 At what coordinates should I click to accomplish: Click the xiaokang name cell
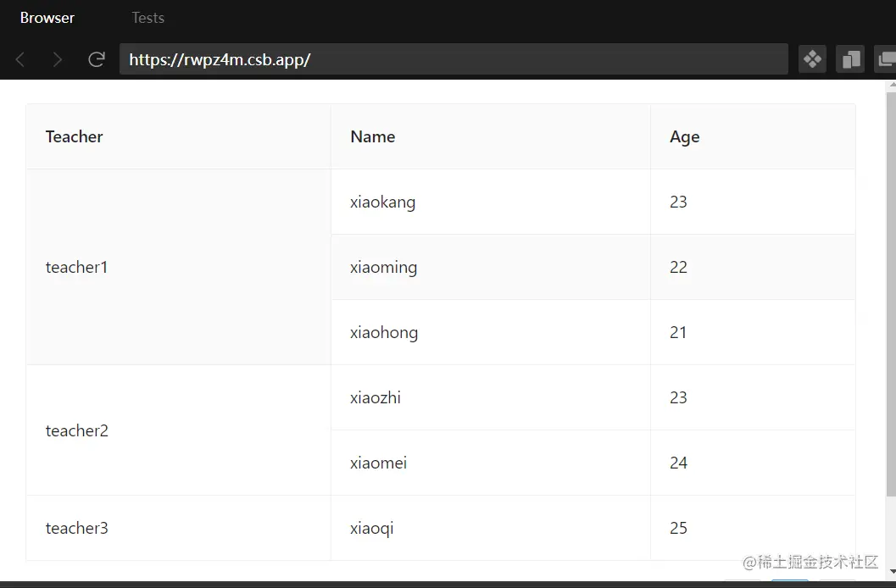click(383, 202)
